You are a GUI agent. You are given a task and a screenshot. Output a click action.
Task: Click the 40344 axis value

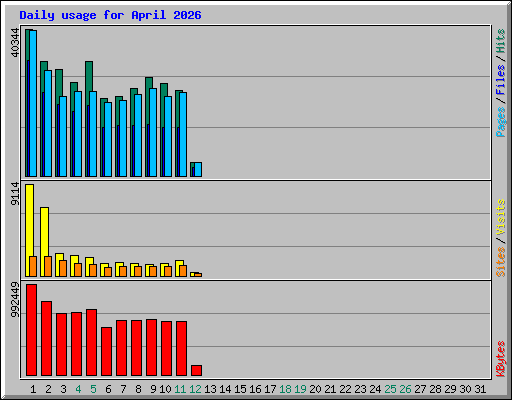coord(15,43)
